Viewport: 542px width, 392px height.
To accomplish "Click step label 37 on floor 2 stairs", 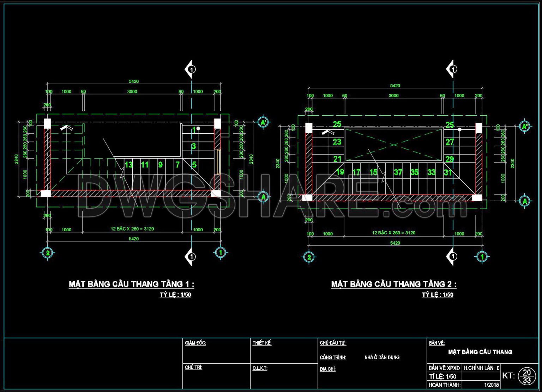I will coord(398,172).
